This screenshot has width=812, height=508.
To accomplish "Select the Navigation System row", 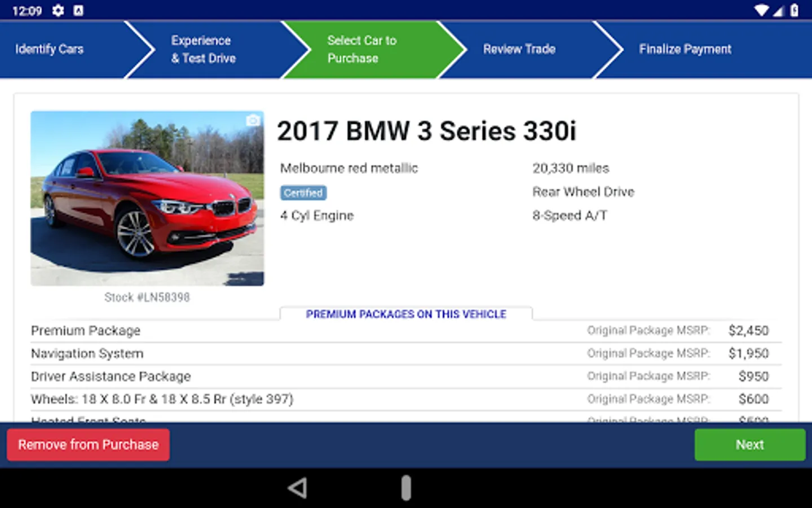I will pyautogui.click(x=406, y=354).
